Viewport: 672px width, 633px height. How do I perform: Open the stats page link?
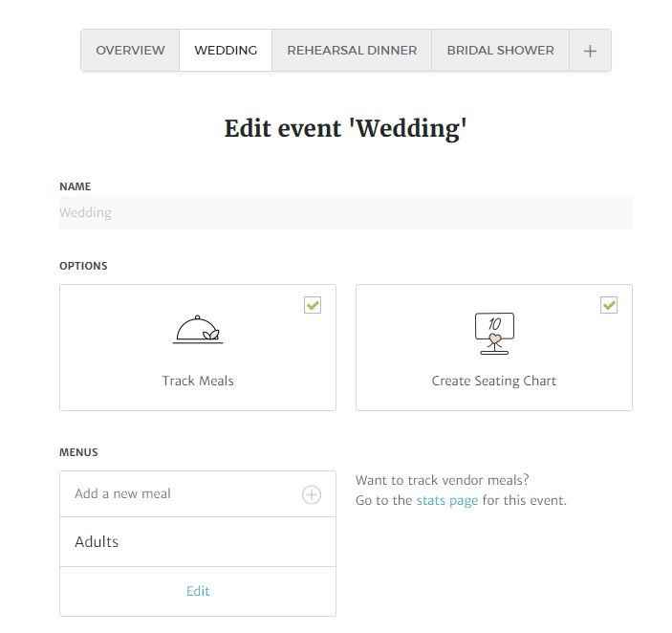[447, 501]
